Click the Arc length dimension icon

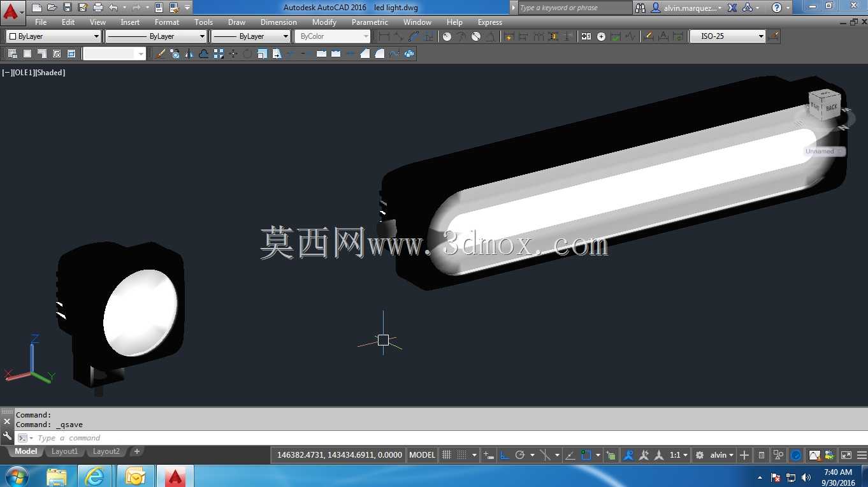point(414,36)
